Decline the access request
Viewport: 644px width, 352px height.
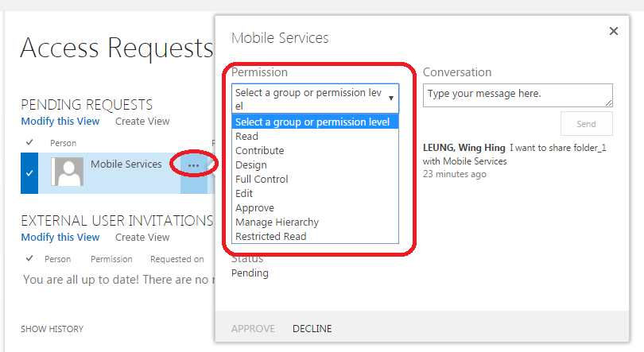[x=312, y=329]
